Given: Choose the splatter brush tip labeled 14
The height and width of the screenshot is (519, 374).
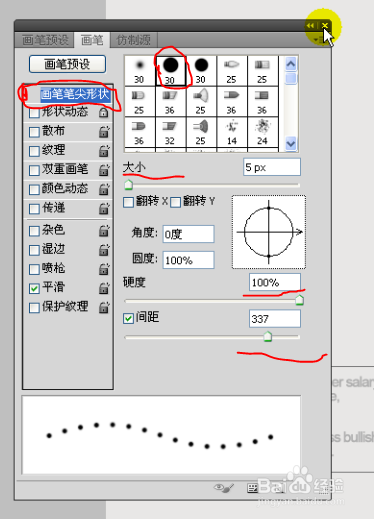Looking at the screenshot, I should tap(232, 133).
